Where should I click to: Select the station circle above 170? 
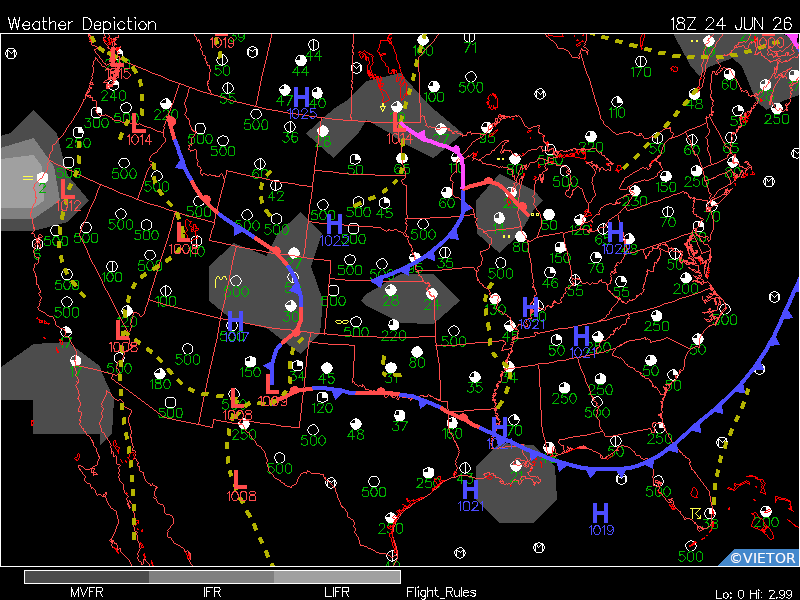(x=640, y=61)
